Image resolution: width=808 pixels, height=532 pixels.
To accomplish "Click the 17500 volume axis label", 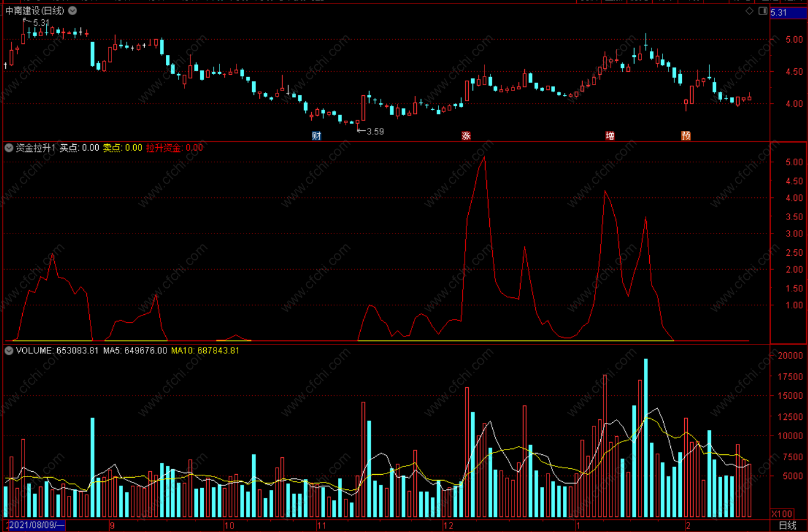I will pyautogui.click(x=790, y=377).
